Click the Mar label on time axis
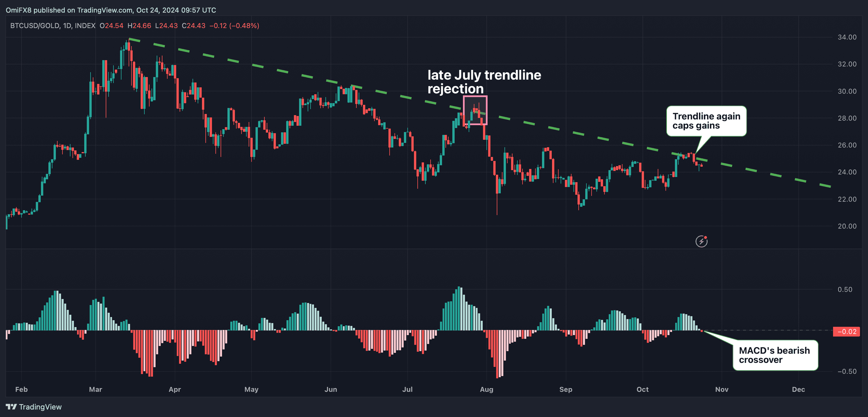The image size is (868, 417). (95, 390)
